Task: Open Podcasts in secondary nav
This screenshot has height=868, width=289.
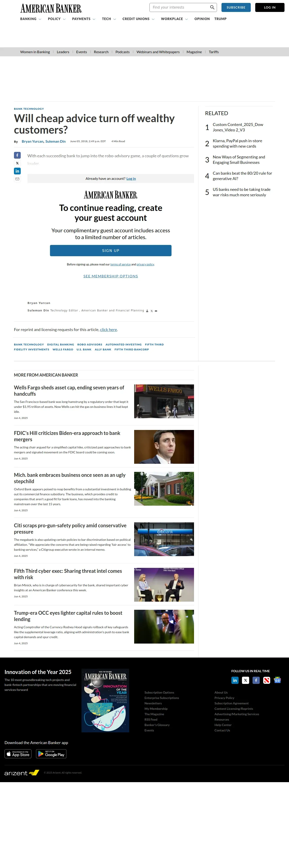Action: 122,52
